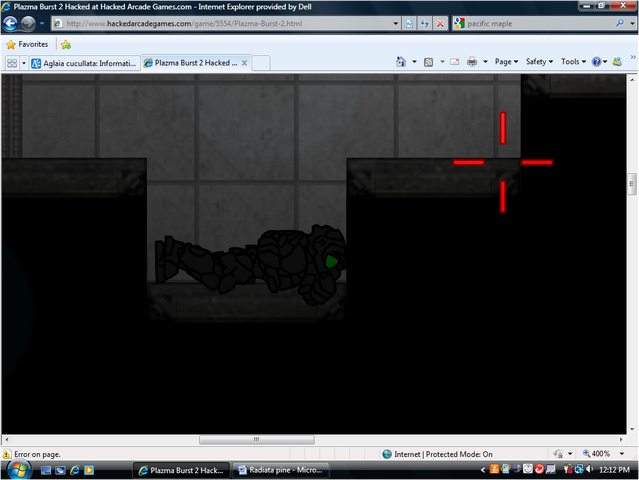Launch Windows Media Player from quick launch
Image resolution: width=639 pixels, height=480 pixels.
[x=89, y=470]
